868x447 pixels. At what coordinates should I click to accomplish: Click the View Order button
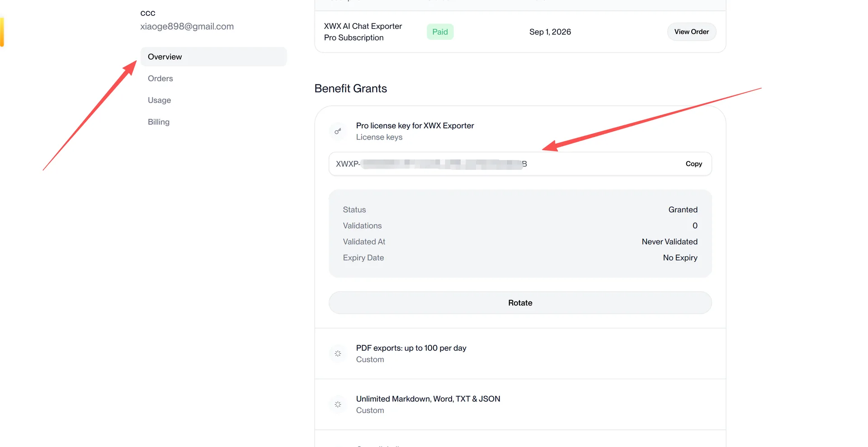point(692,32)
